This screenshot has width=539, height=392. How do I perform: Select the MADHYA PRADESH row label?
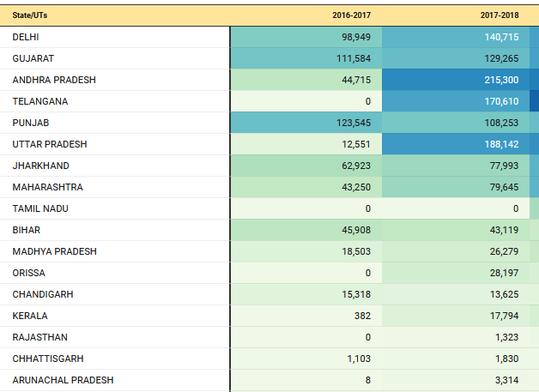click(x=55, y=251)
